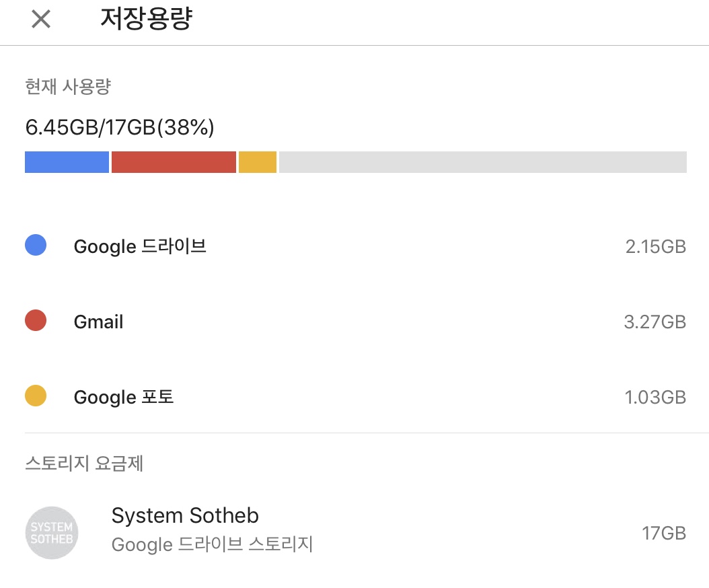Click the 1.03GB photos usage value

click(656, 397)
